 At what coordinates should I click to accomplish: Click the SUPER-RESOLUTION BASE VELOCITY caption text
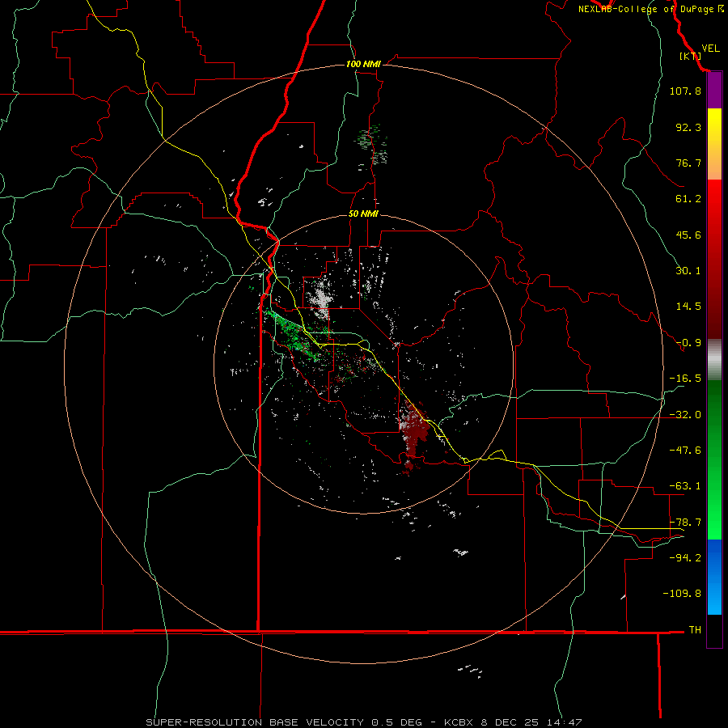255,722
